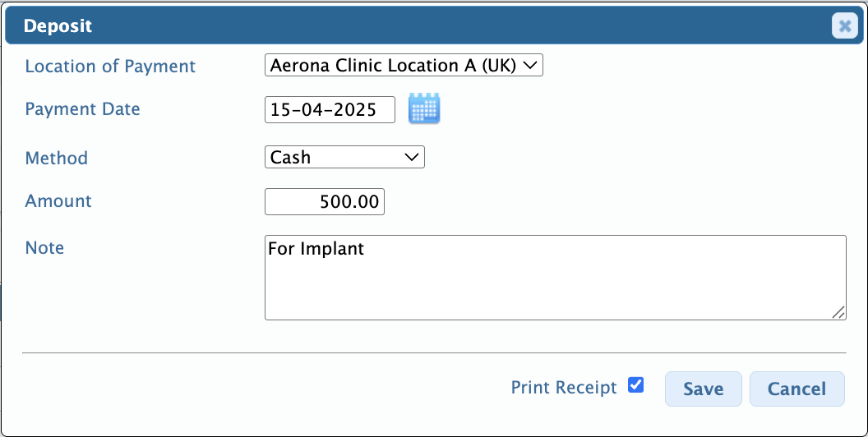This screenshot has height=437, width=868.
Task: Click inside the For Implant note box
Action: (x=555, y=278)
